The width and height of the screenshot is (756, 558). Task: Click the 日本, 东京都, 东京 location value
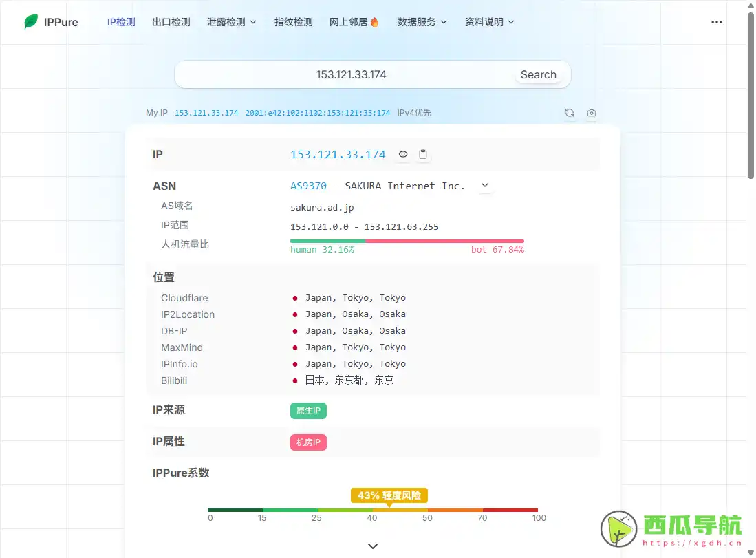point(349,380)
